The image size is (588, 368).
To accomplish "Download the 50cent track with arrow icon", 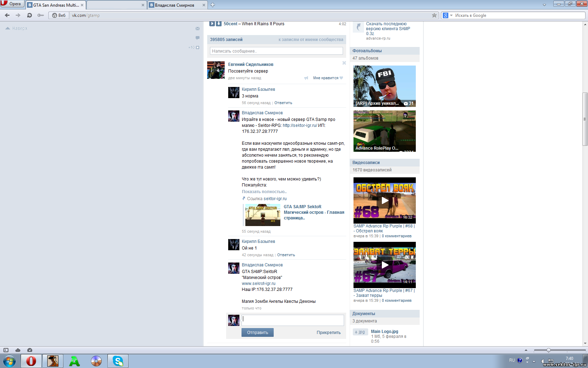I will click(x=218, y=24).
